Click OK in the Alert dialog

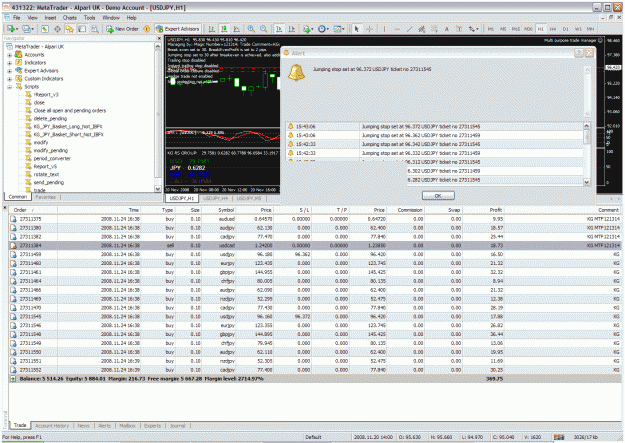point(438,196)
